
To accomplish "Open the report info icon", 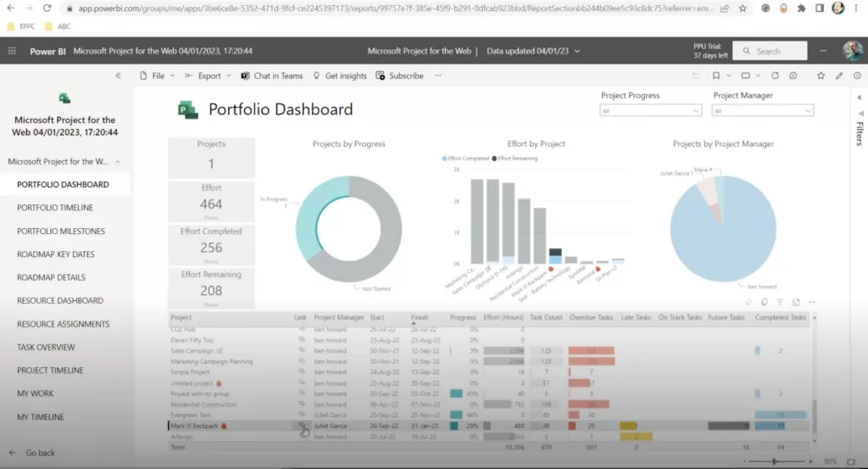I will pyautogui.click(x=857, y=75).
